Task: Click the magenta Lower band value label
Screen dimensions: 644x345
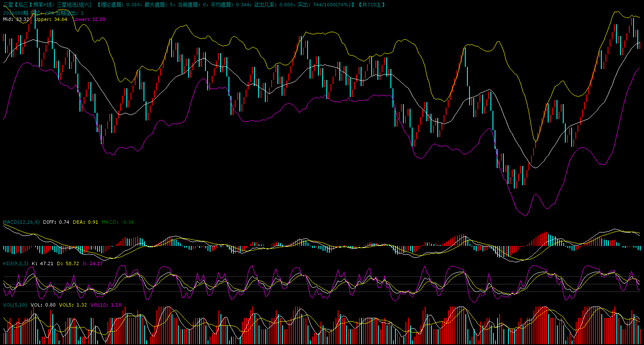Action: [x=89, y=19]
